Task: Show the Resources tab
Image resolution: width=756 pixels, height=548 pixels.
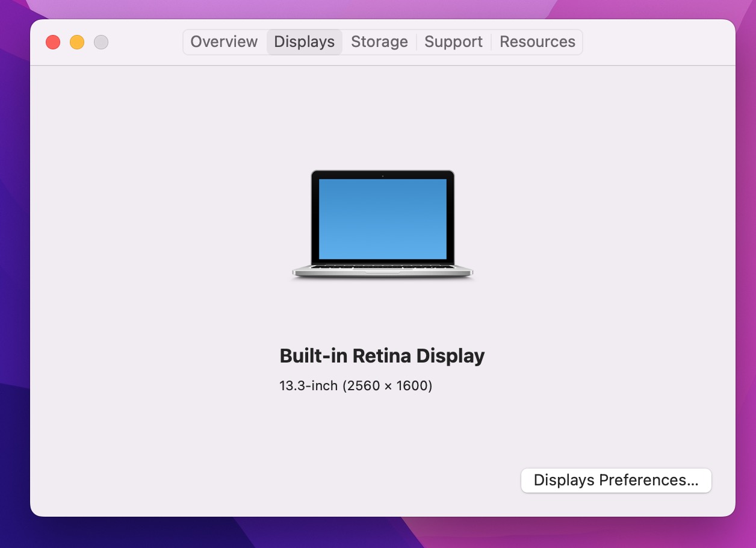Action: pyautogui.click(x=537, y=42)
